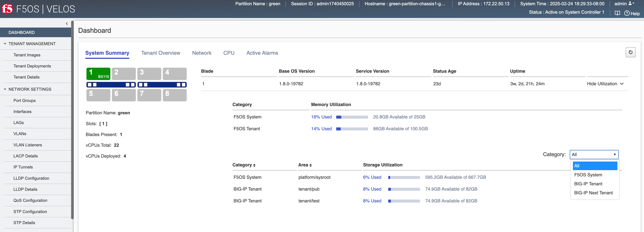Open the Help link
This screenshot has height=232, width=644.
[x=632, y=13]
